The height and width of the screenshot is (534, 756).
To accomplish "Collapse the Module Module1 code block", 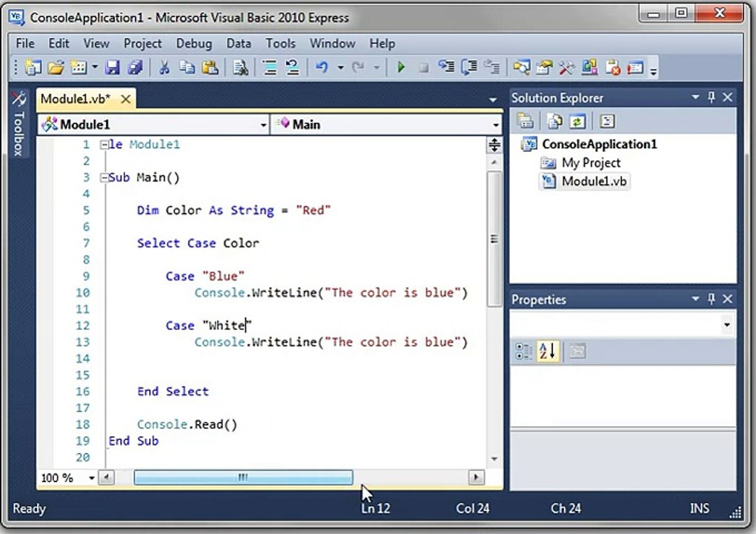I will click(x=104, y=144).
